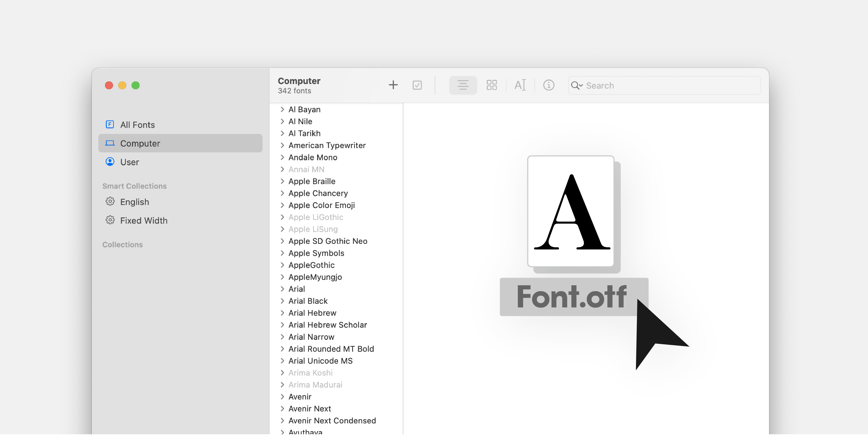Select All Fonts in the sidebar

pyautogui.click(x=138, y=125)
